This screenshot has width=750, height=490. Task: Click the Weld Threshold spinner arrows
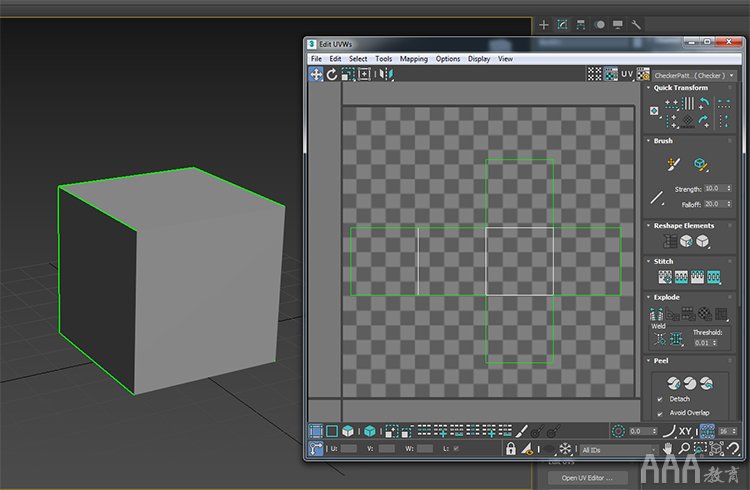[716, 342]
